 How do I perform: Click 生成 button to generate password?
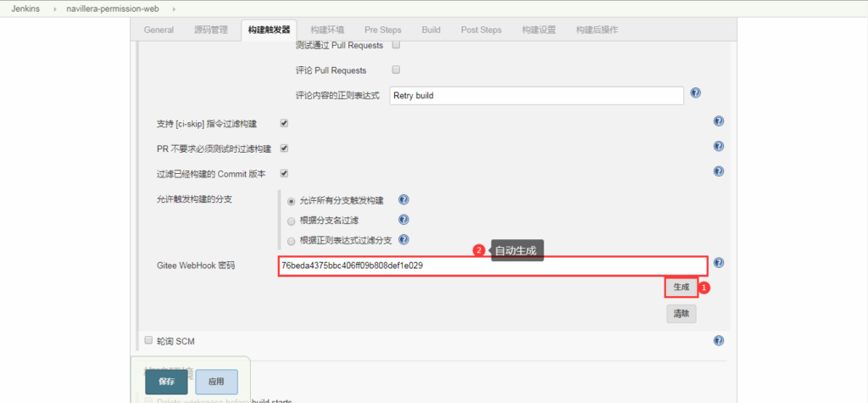pos(682,287)
